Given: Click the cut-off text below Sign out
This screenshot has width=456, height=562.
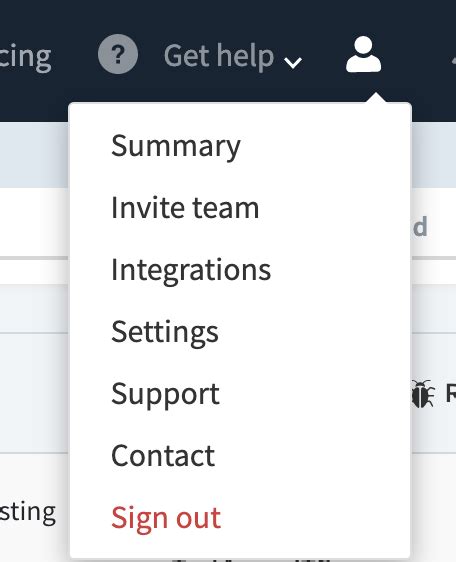Looking at the screenshot, I should coord(253,559).
